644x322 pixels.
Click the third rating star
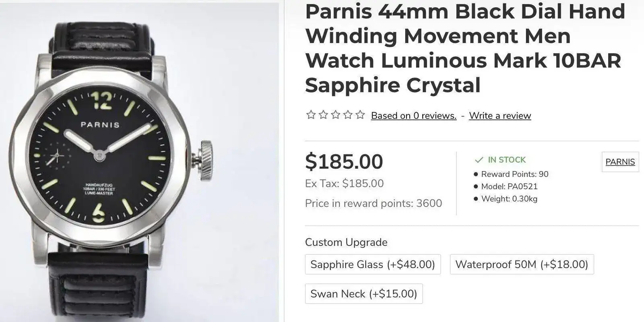tap(336, 115)
